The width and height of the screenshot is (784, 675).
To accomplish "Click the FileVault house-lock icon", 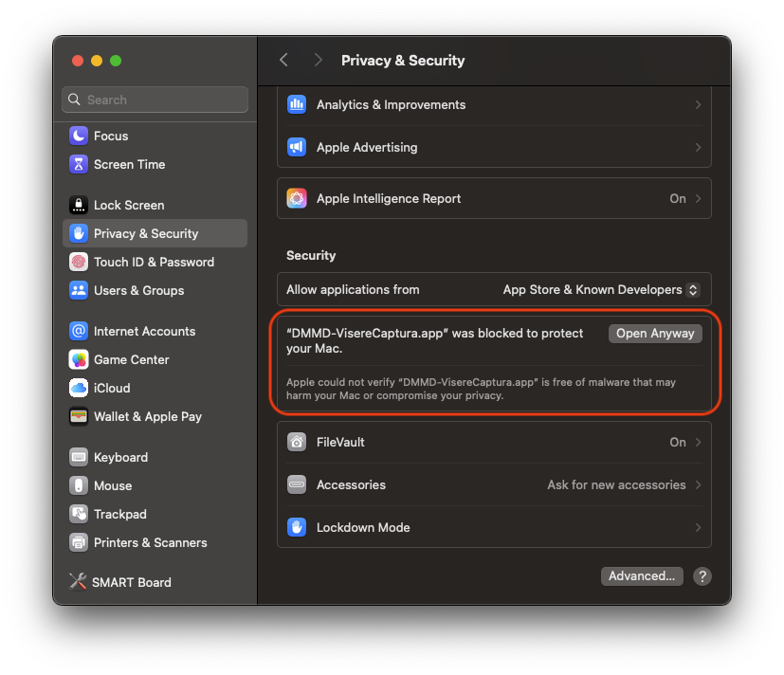I will pyautogui.click(x=297, y=442).
